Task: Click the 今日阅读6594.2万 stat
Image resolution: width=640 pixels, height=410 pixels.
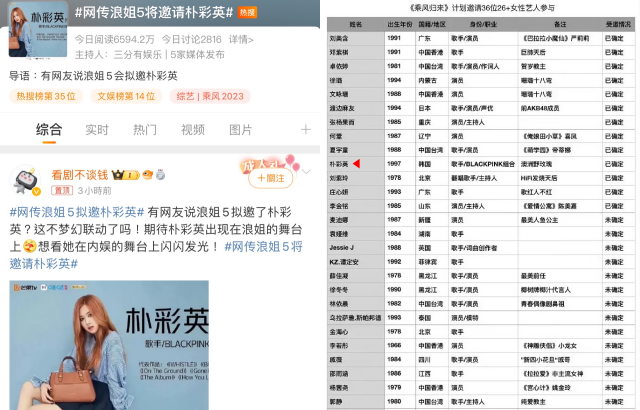Action: [x=114, y=40]
